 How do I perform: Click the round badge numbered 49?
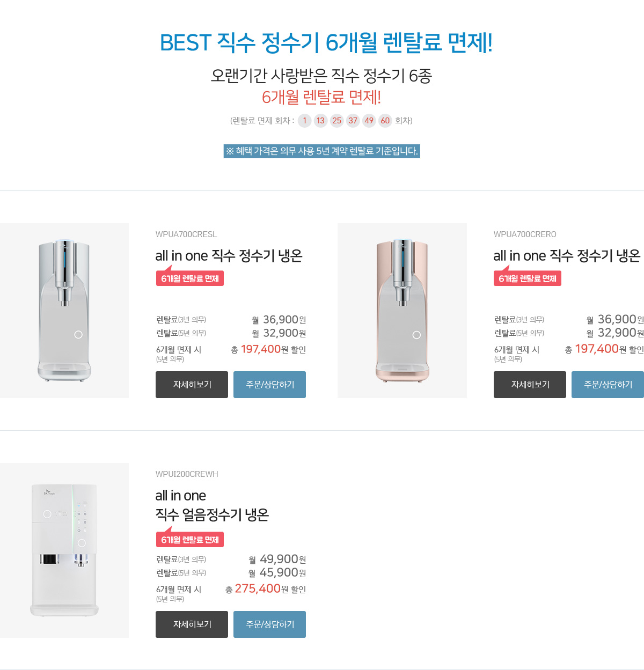tap(369, 121)
